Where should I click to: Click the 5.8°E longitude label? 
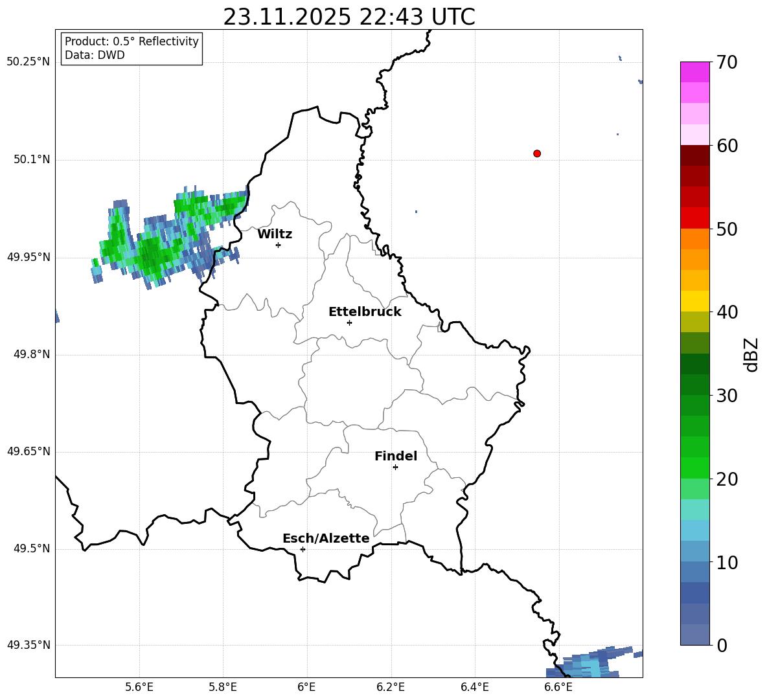(x=223, y=687)
